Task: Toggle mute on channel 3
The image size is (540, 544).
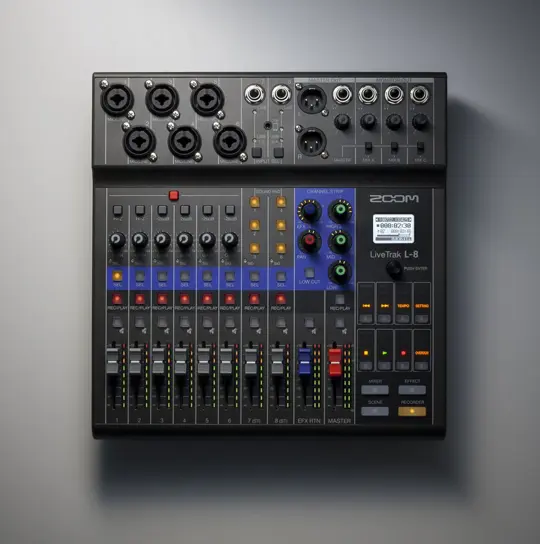Action: [x=162, y=322]
